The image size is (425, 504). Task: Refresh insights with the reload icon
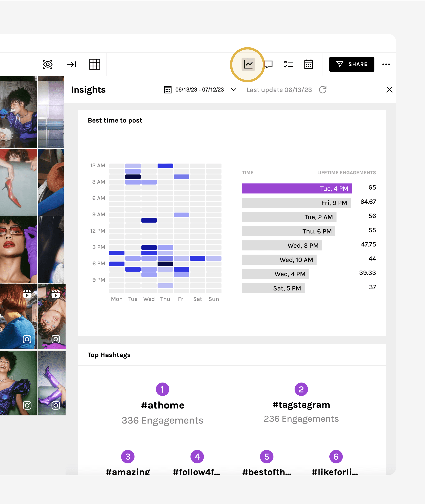[x=323, y=90]
